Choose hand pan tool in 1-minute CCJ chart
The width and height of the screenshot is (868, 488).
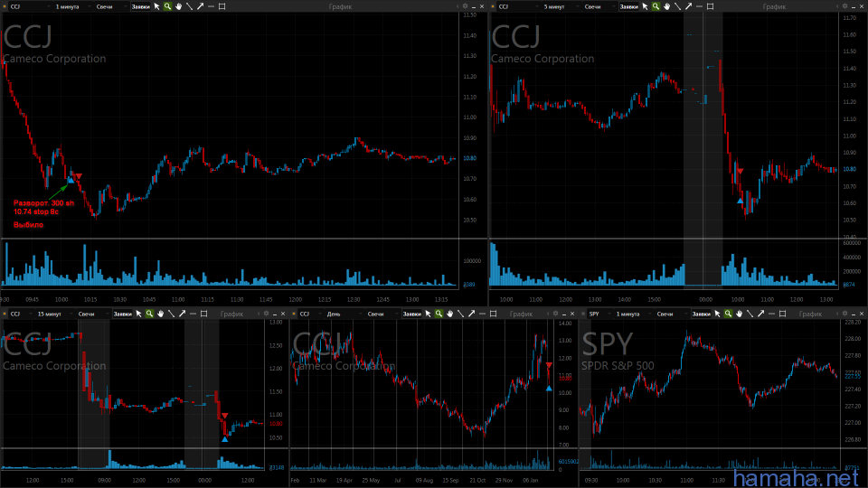tap(178, 6)
